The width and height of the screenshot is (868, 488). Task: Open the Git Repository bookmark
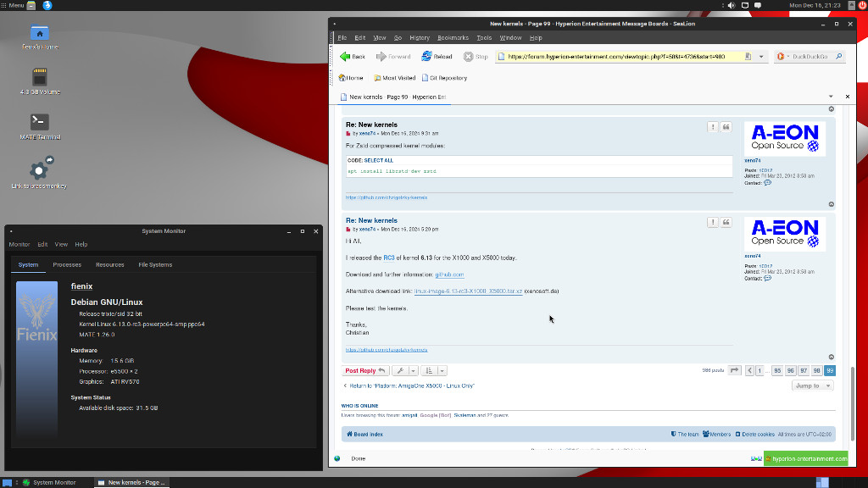tap(444, 78)
